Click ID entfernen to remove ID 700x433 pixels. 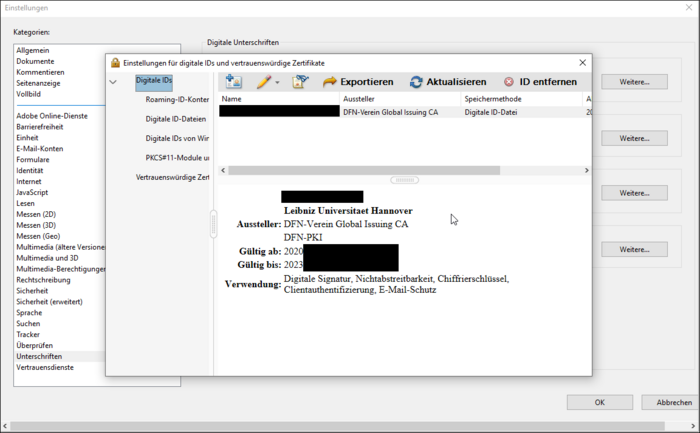pos(540,82)
